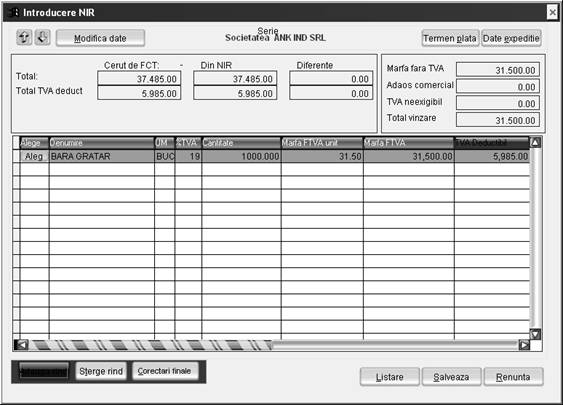Click Listare to print the NIR

(390, 377)
